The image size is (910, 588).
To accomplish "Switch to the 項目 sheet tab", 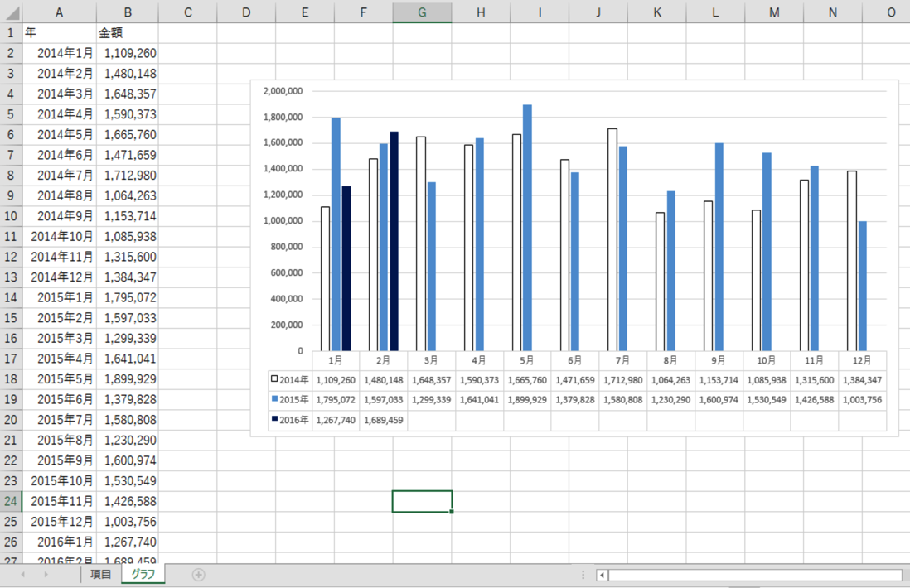I will click(x=101, y=574).
